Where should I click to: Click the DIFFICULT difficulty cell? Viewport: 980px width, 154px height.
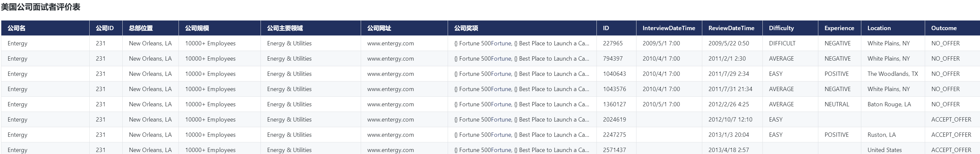[782, 43]
